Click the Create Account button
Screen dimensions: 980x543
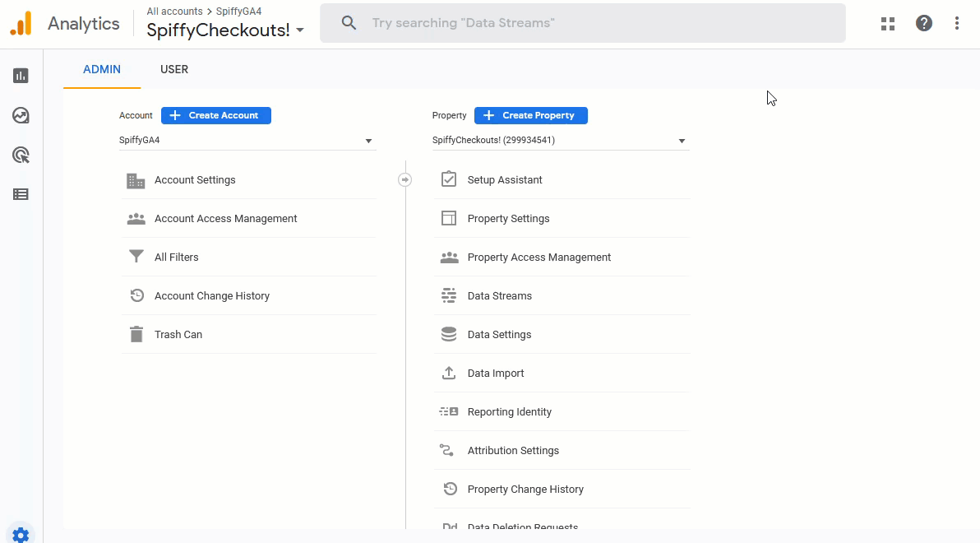tap(216, 116)
